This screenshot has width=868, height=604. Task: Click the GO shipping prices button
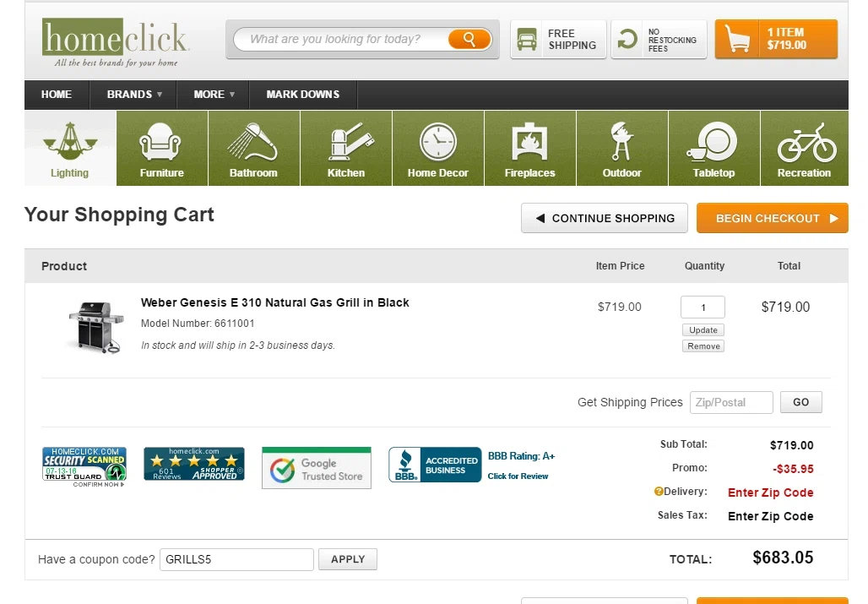[x=801, y=402]
